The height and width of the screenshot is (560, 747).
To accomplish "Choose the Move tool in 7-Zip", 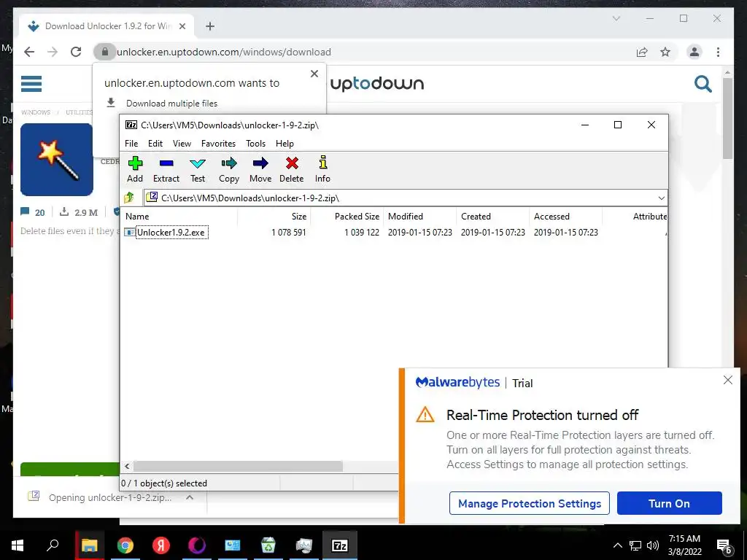I will 260,169.
